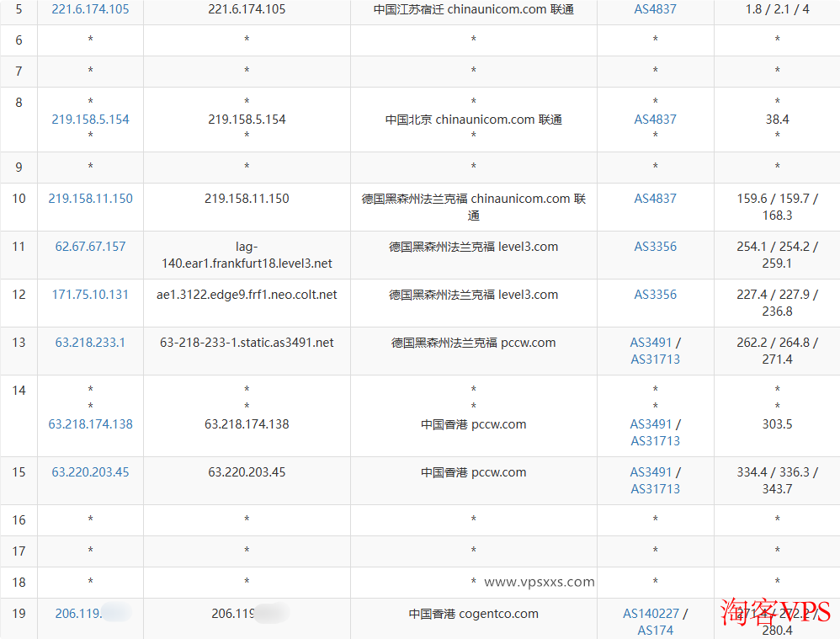Open the 219.158.5.154 Beijing IP link
Screen dimensions: 840x639
(90, 119)
